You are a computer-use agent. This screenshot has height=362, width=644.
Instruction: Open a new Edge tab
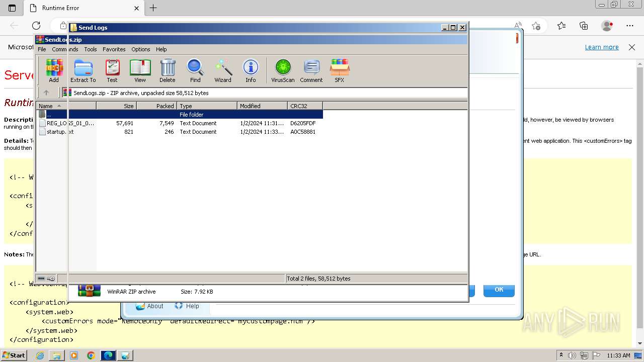pyautogui.click(x=153, y=8)
